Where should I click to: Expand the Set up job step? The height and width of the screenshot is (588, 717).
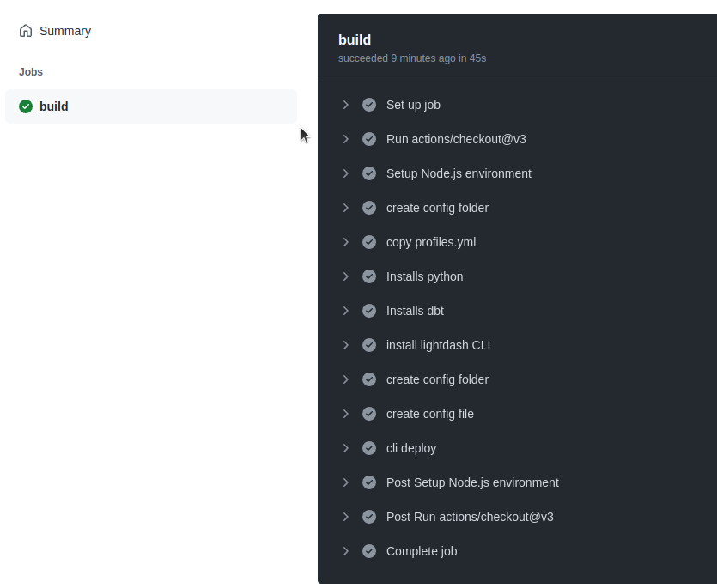tap(346, 105)
